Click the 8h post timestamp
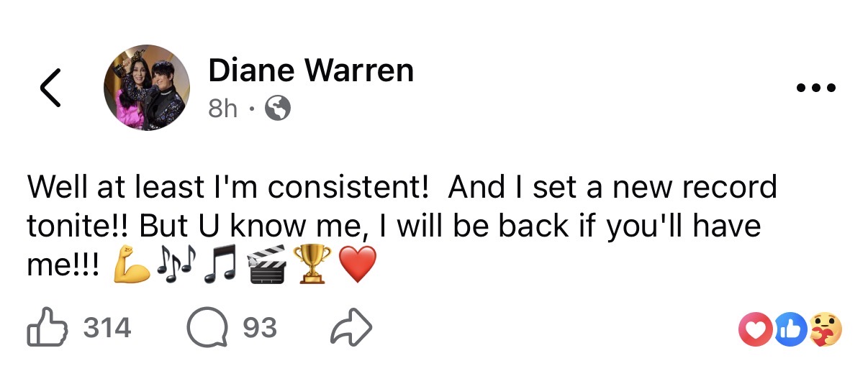 (222, 109)
